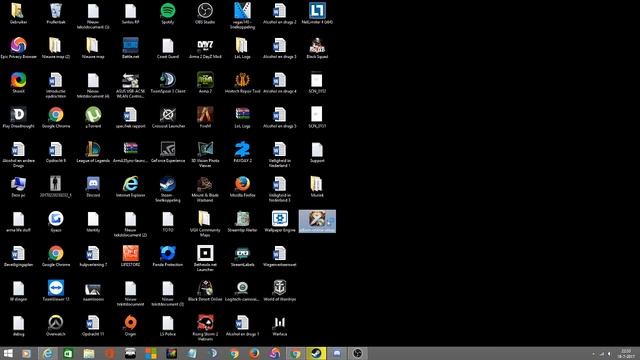Select the Gebruiker user folder
Image resolution: width=640 pixels, height=360 pixels.
tap(18, 10)
